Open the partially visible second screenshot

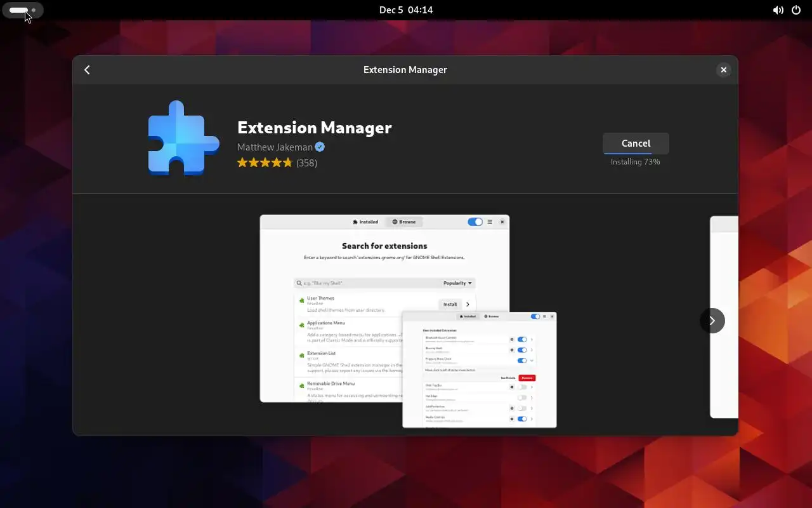pyautogui.click(x=724, y=317)
